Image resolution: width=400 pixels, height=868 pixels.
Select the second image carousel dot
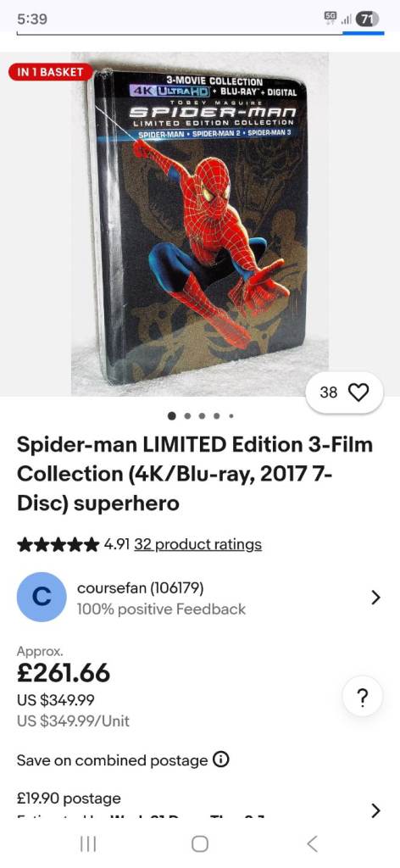(x=188, y=415)
